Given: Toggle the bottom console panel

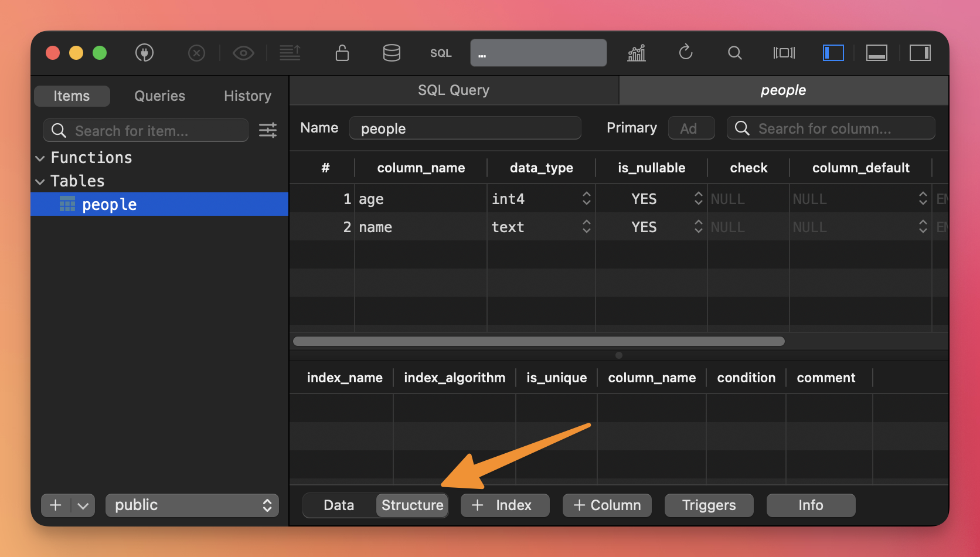Looking at the screenshot, I should tap(877, 53).
